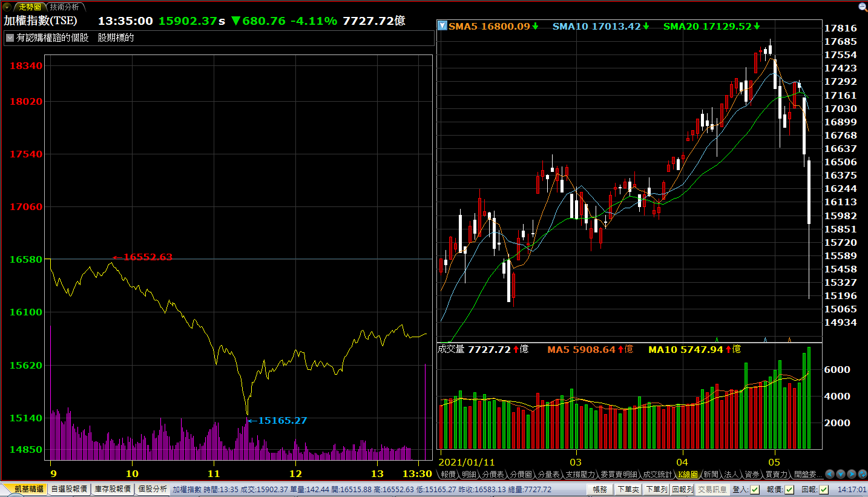Open the 分價表 tab
Screen dimensions: 868x497
493,475
